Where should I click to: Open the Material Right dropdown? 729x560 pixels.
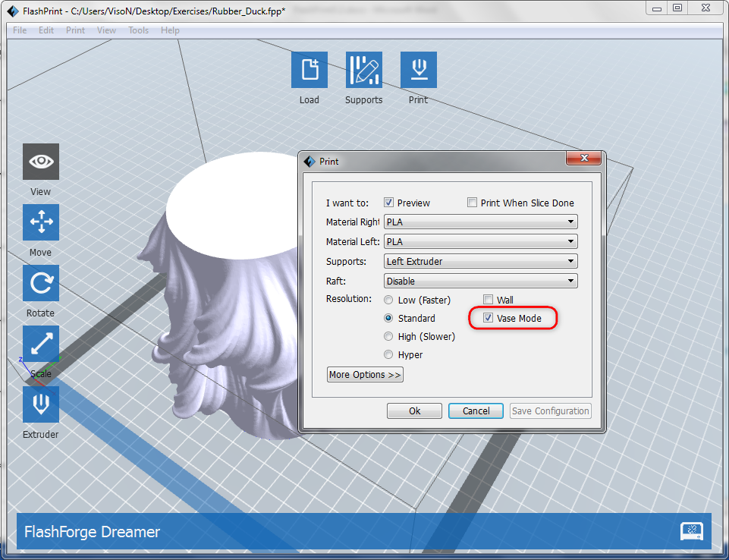[481, 222]
